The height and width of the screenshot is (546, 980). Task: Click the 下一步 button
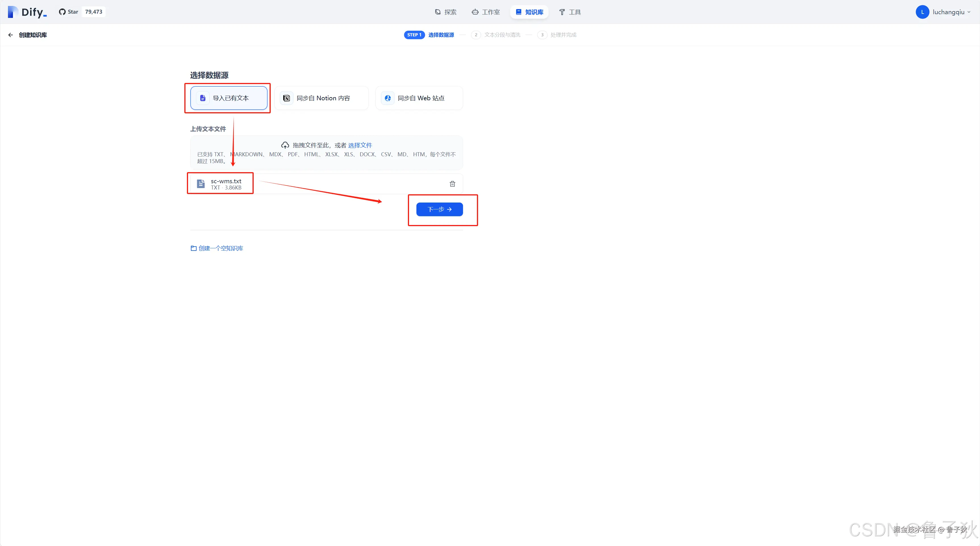click(439, 209)
